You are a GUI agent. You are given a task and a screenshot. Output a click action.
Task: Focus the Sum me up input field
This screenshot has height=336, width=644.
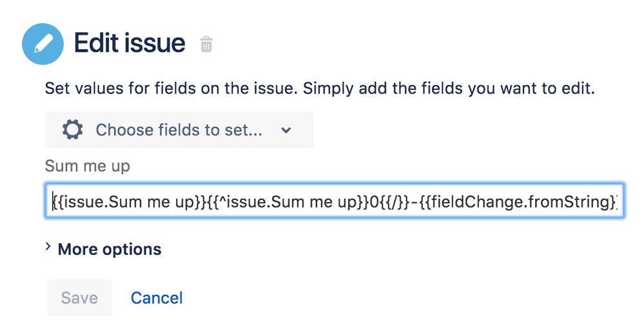335,201
